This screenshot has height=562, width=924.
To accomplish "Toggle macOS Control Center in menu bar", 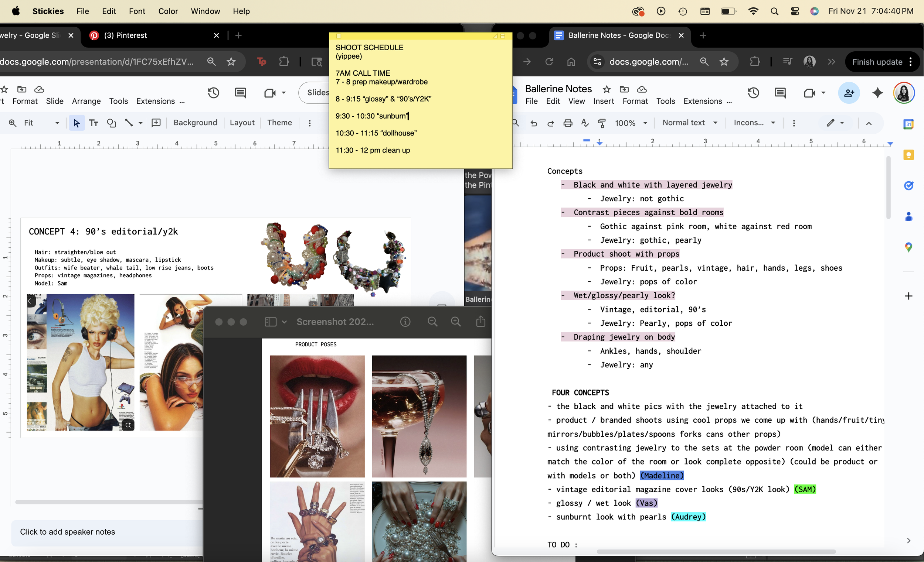I will (795, 11).
